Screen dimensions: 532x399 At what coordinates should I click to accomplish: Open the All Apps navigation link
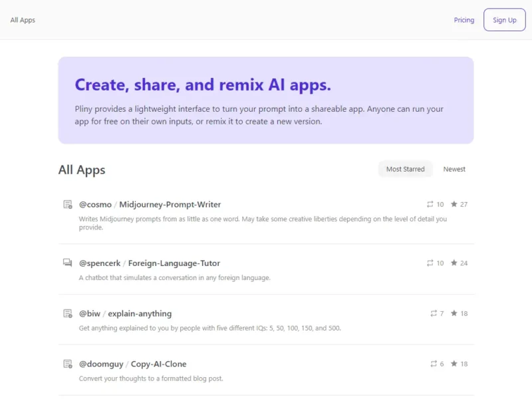23,20
